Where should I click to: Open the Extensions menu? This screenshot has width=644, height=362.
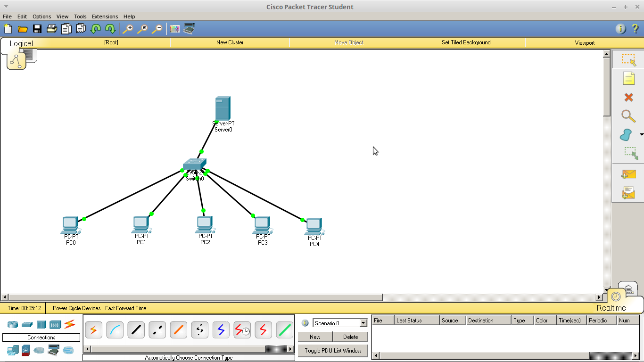pos(105,16)
